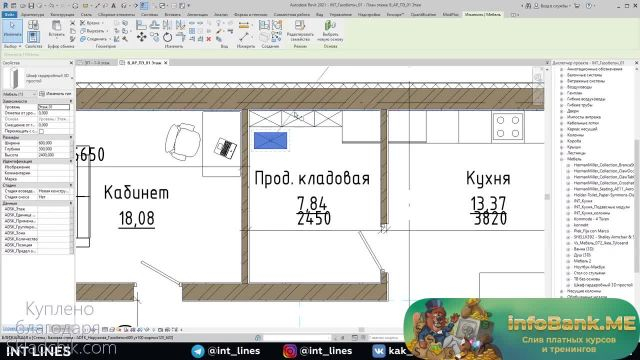The height and width of the screenshot is (360, 640).
Task: Click the Measure between points icon
Action: point(244,38)
